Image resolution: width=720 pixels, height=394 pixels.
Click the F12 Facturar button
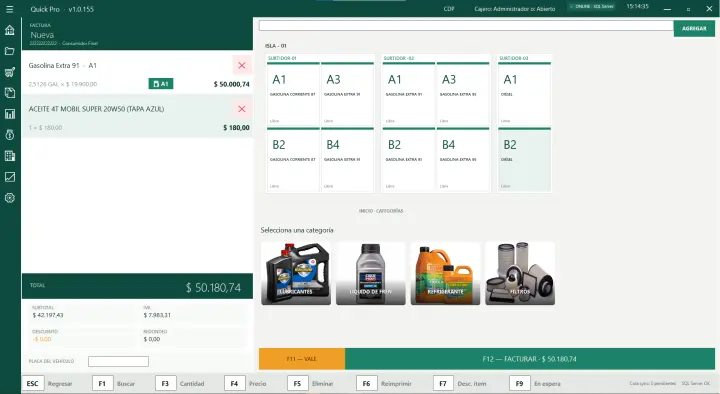(529, 359)
